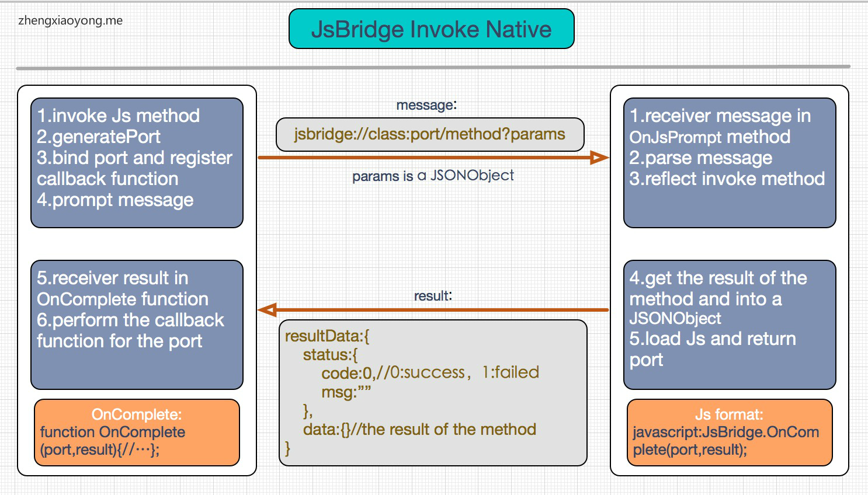
Task: Click the right-pointing orange arrowhead
Action: point(599,157)
